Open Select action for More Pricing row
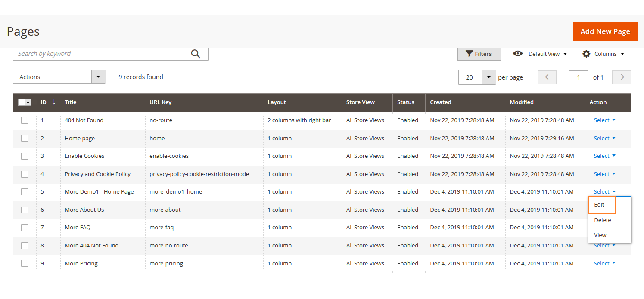This screenshot has width=644, height=299. click(604, 263)
